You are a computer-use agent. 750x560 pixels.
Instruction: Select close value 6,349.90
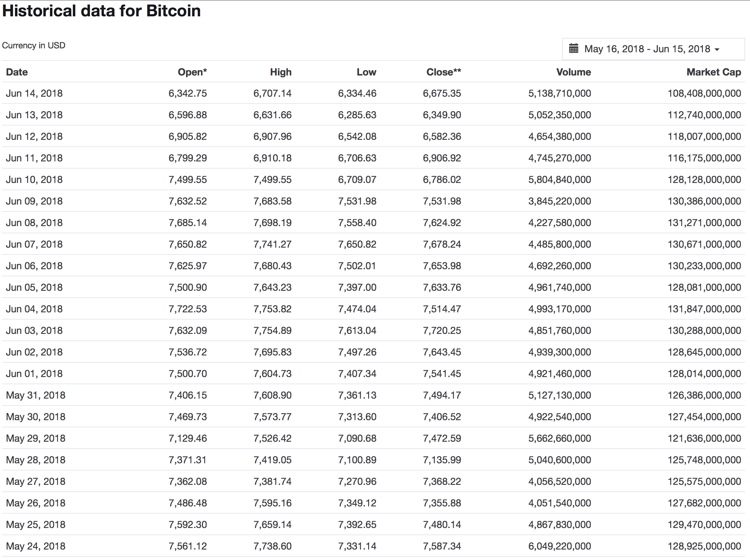point(442,115)
